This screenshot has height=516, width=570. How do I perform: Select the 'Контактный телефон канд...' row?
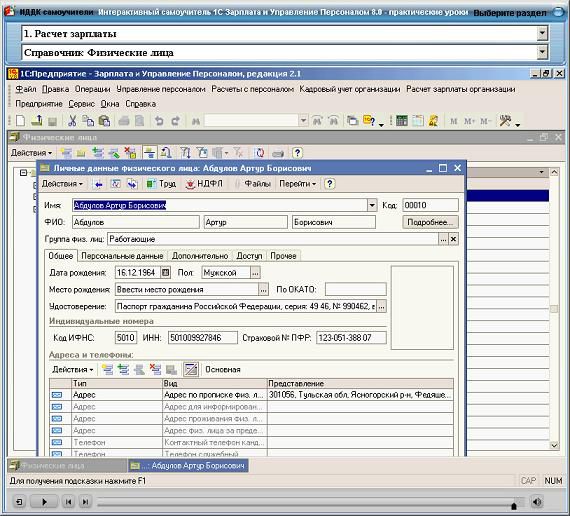[252, 443]
